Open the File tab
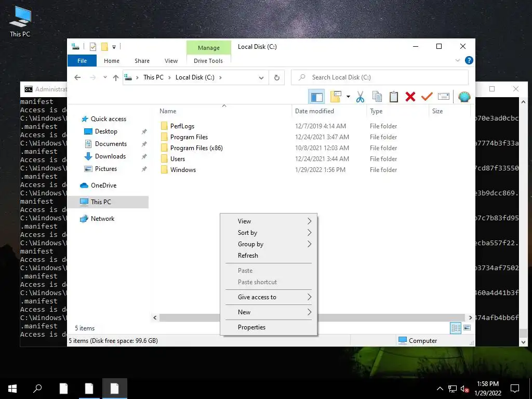This screenshot has width=532, height=399. [x=82, y=61]
